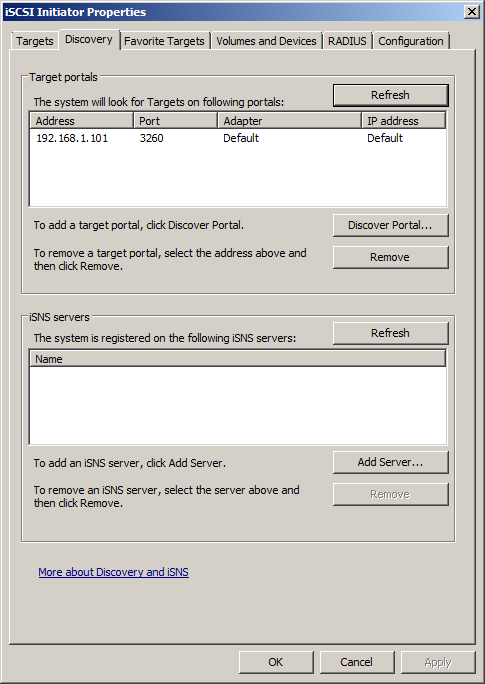The image size is (485, 684).
Task: Click the Add Server button
Action: pos(390,462)
